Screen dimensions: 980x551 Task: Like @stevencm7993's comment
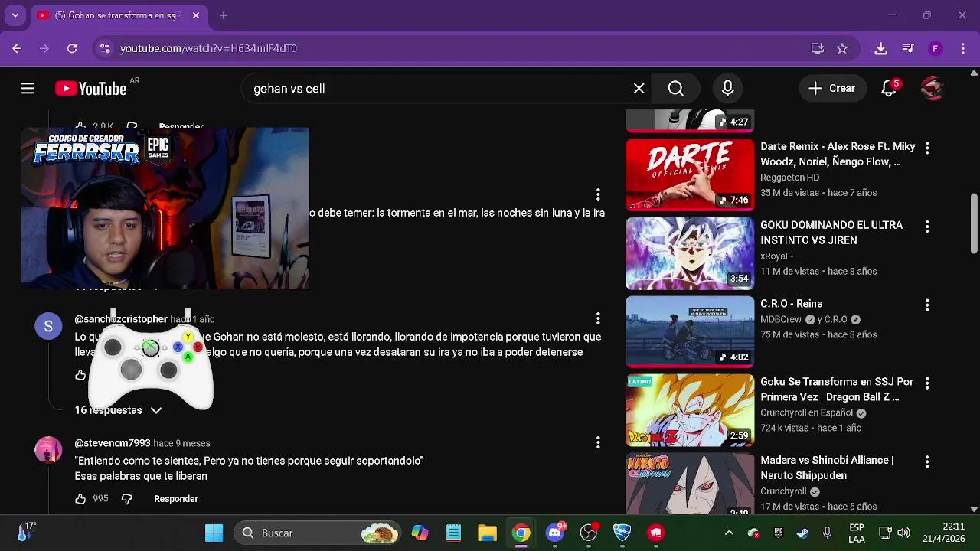(80, 499)
